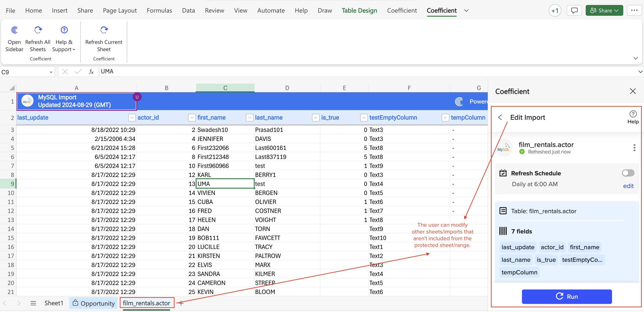This screenshot has width=644, height=312.
Task: Toggle the Refresh Schedule switch
Action: pos(628,173)
